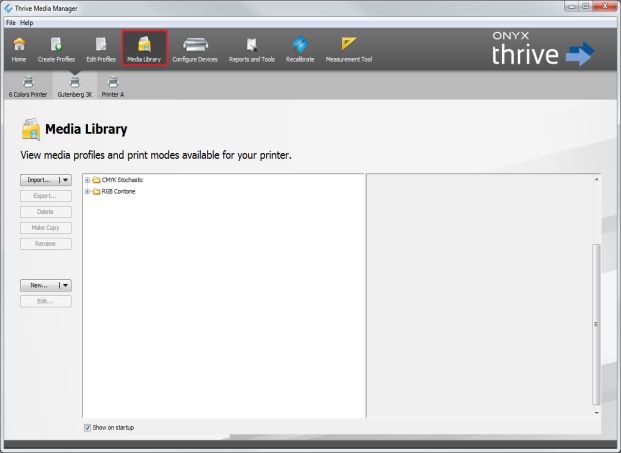Click the scrollbar down arrow

click(x=596, y=413)
